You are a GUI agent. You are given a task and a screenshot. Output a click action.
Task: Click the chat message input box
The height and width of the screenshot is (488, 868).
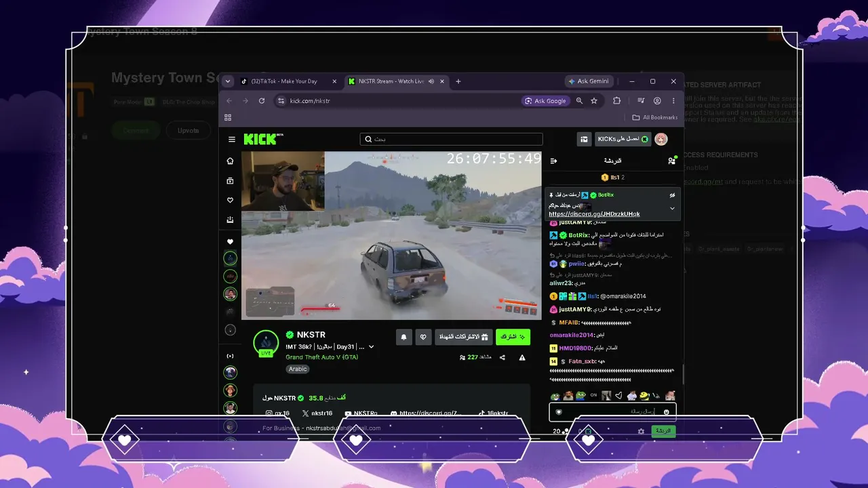point(612,411)
